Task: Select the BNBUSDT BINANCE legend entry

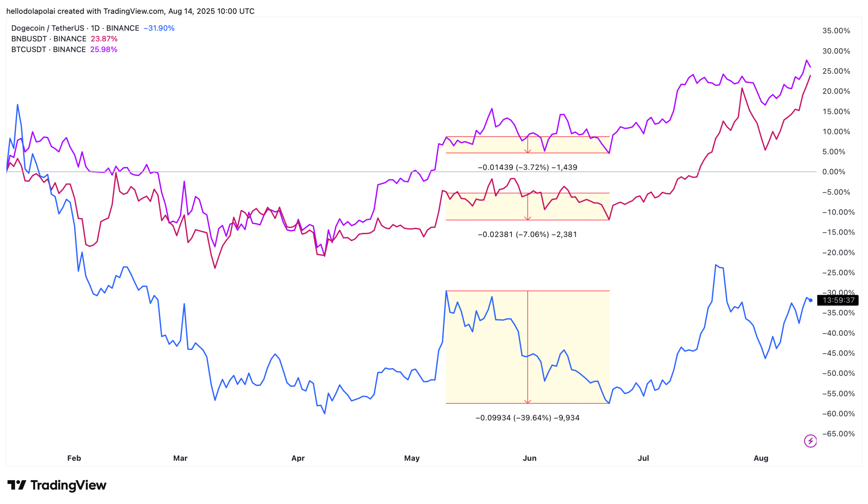Action: (48, 39)
